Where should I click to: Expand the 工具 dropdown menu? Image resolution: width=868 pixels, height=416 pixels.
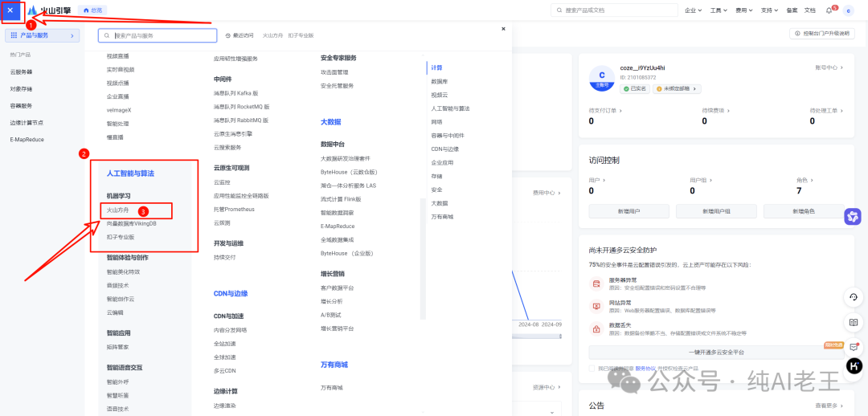[719, 10]
